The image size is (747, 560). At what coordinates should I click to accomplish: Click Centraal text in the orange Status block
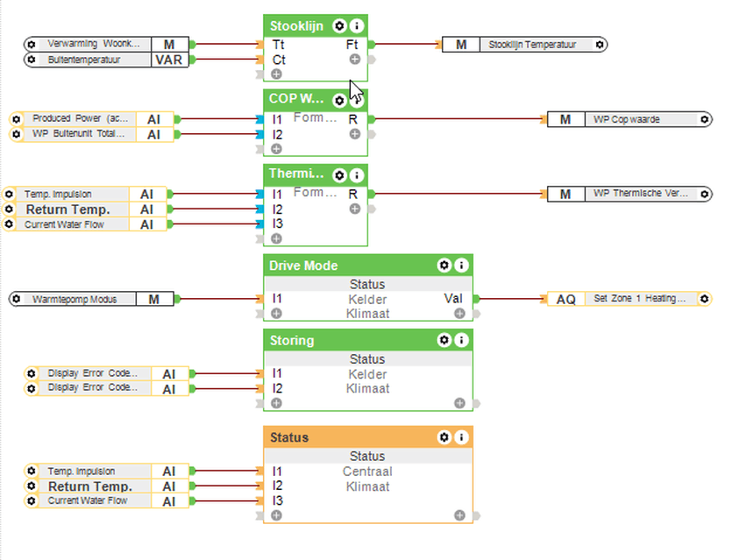[367, 471]
